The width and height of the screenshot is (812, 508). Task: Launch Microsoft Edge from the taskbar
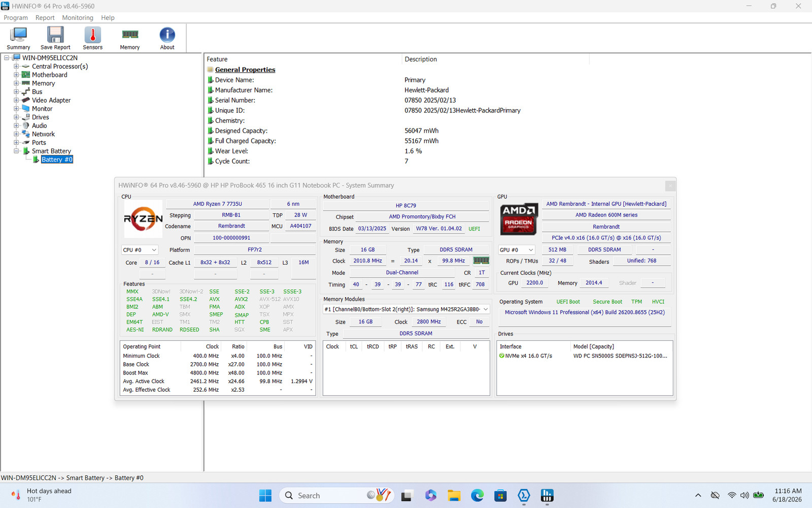(x=477, y=495)
